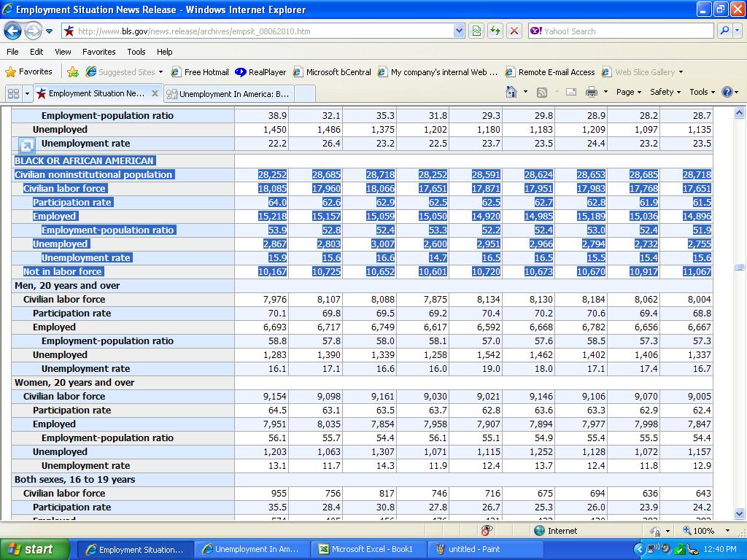Click the Add to Favorites Bar star icon
This screenshot has height=560, width=747.
click(73, 71)
